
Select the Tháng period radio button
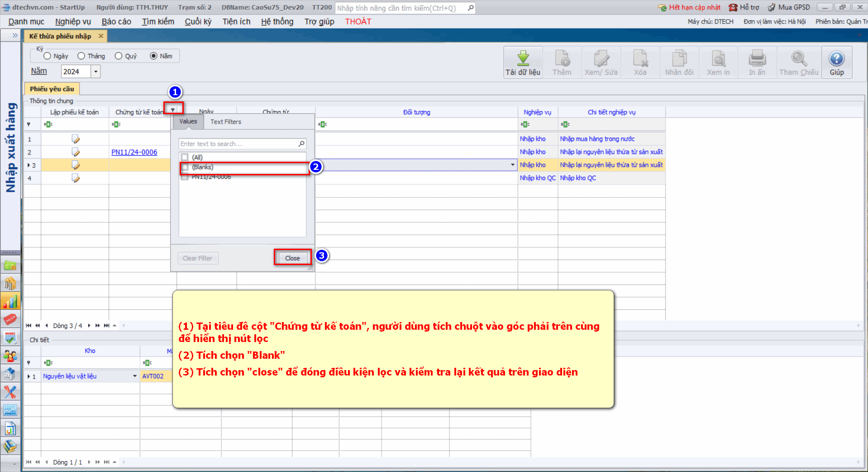pos(81,56)
